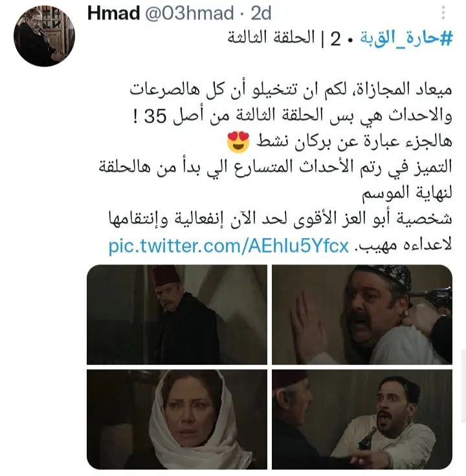Viewport: 466px width, 476px height.
Task: Click the line starting with التميز في رتم
Action: (x=276, y=168)
